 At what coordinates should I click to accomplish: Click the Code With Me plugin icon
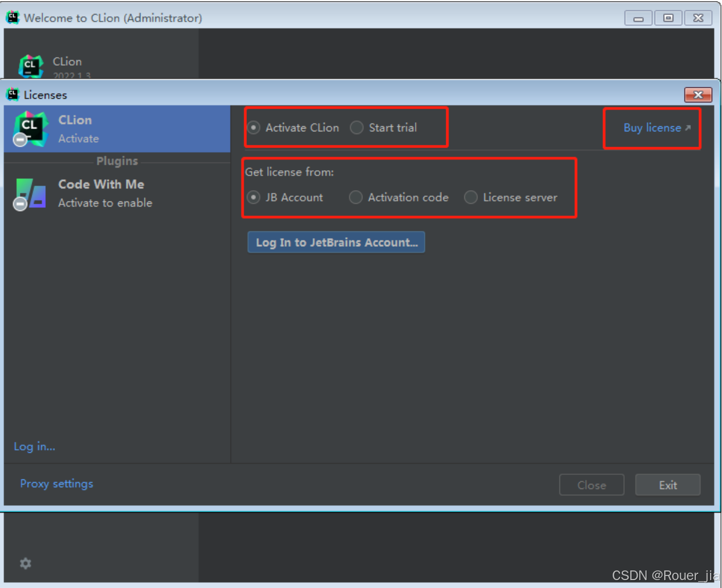click(30, 194)
